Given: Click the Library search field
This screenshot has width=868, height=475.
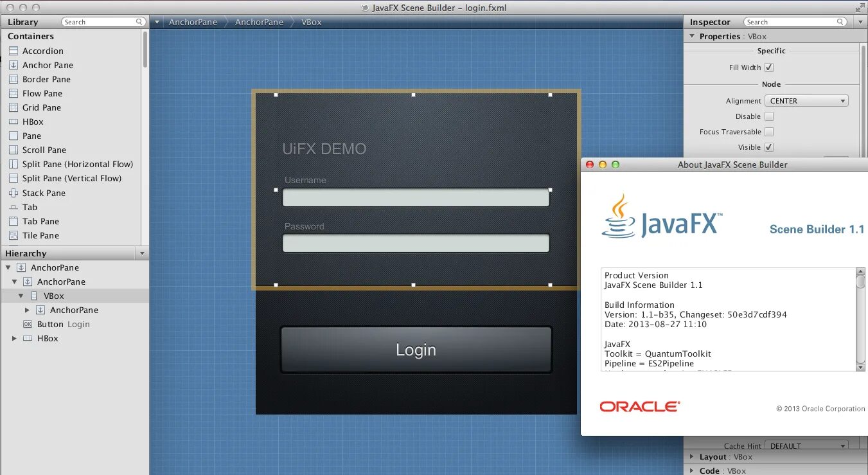Looking at the screenshot, I should tap(103, 22).
